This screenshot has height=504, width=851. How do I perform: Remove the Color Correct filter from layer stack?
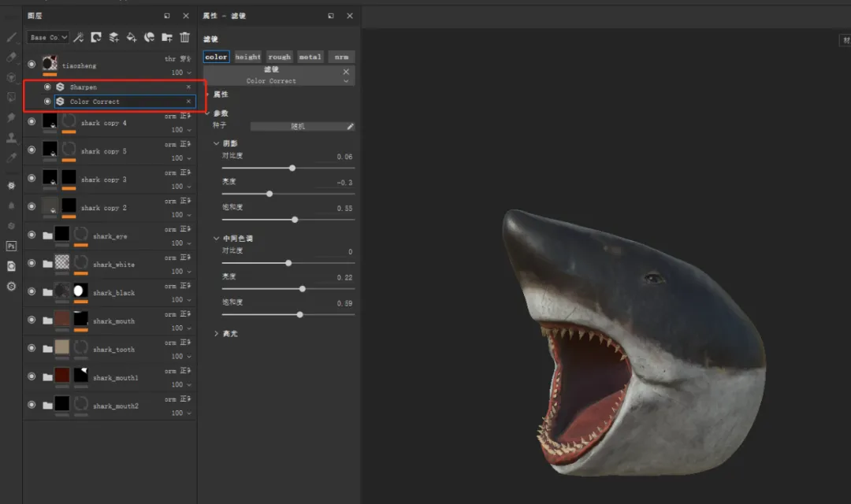pyautogui.click(x=188, y=102)
